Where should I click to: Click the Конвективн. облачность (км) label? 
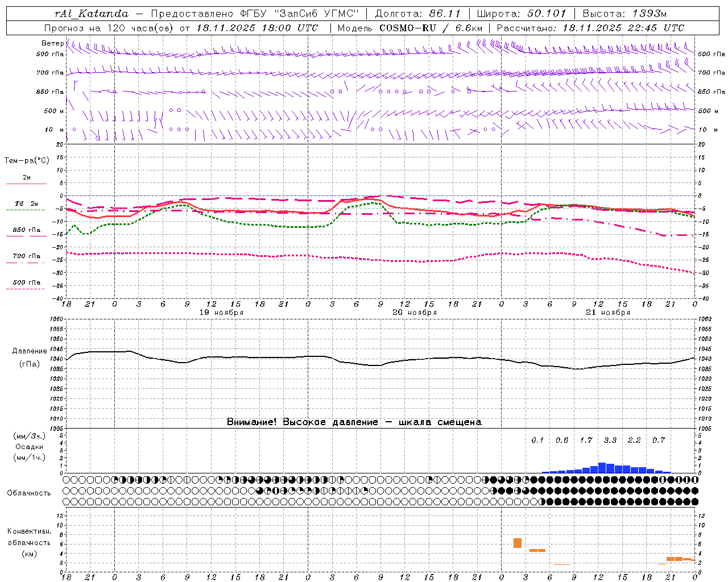[x=29, y=542]
